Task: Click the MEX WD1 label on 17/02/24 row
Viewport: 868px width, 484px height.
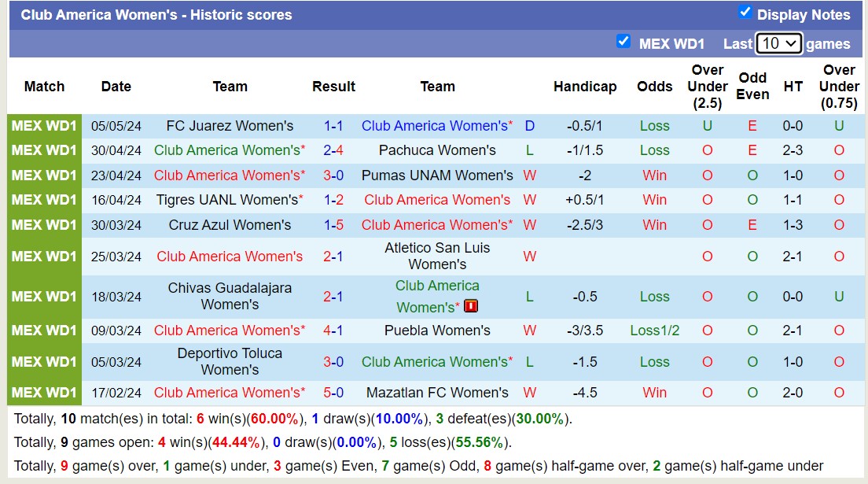Action: (x=45, y=393)
